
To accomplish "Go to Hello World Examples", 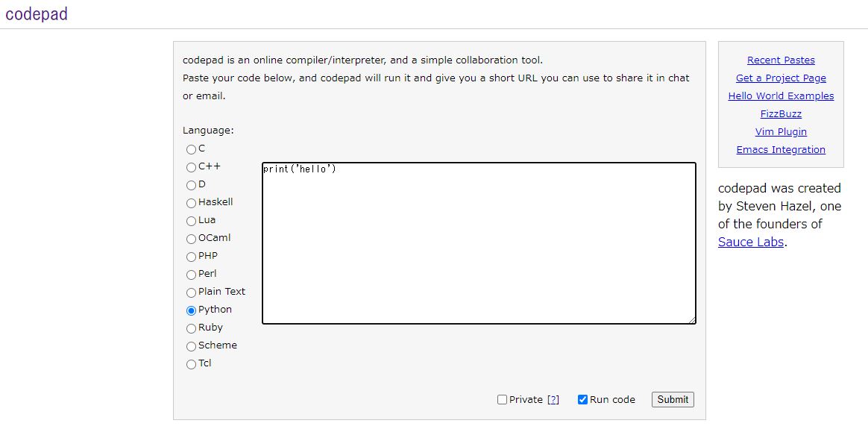I will pyautogui.click(x=781, y=96).
